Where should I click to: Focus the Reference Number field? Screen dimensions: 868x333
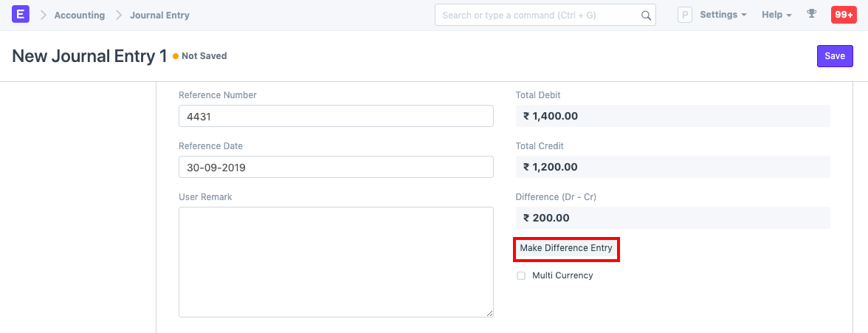[336, 116]
